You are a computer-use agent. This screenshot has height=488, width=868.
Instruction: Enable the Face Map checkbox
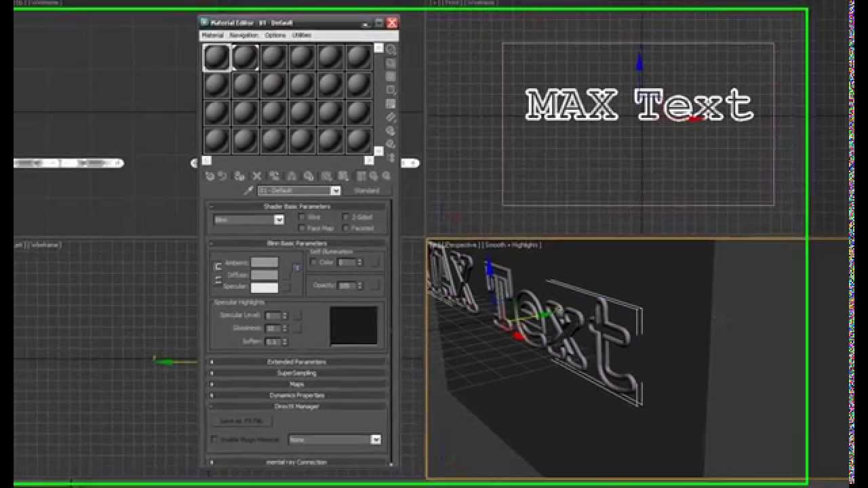tap(302, 228)
